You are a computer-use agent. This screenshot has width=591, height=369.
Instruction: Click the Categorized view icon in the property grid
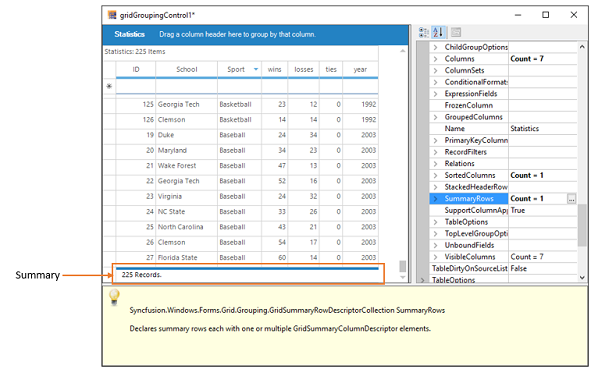424,32
